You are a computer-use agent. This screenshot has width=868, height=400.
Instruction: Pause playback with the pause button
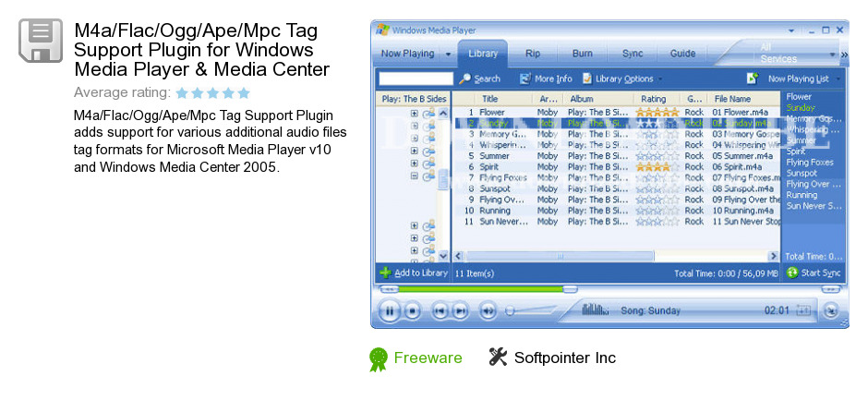[390, 310]
